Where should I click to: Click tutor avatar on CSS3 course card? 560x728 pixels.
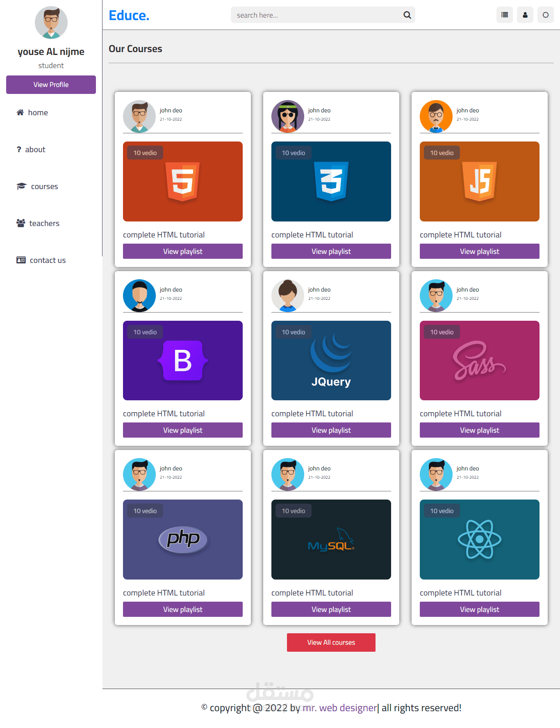point(288,116)
